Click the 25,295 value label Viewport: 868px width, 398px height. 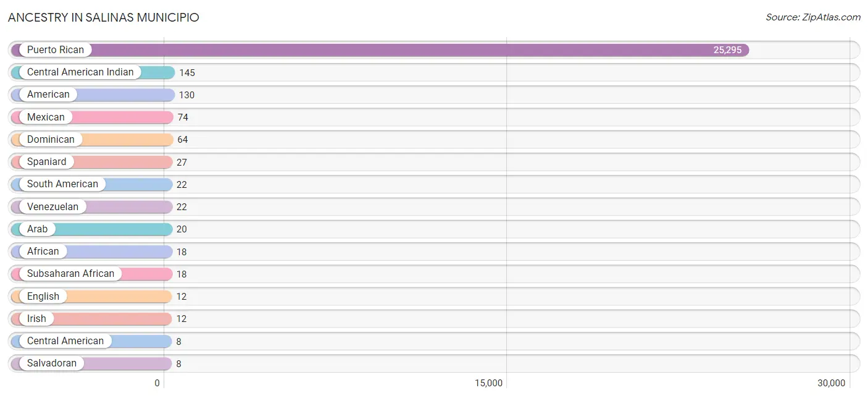[728, 50]
